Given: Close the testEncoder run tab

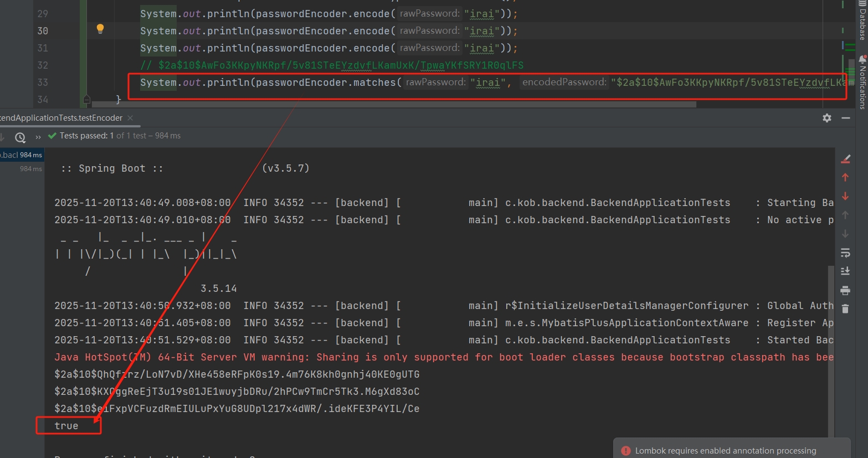Looking at the screenshot, I should coord(130,118).
